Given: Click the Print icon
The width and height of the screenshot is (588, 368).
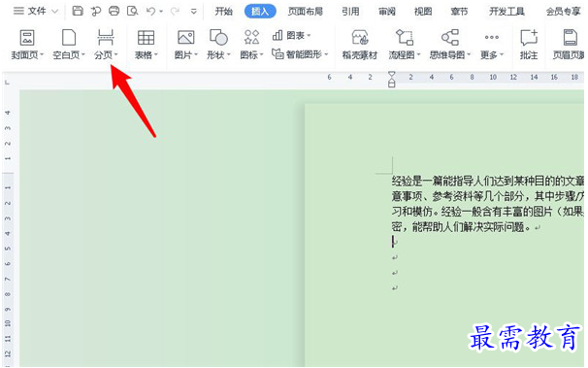Looking at the screenshot, I should [114, 11].
